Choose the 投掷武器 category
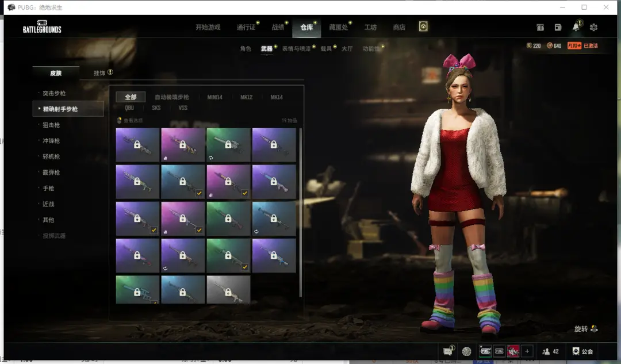This screenshot has width=621, height=364. coord(54,236)
